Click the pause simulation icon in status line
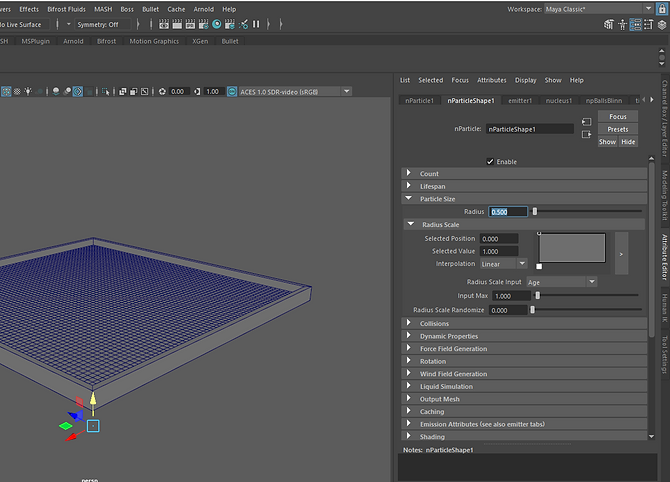This screenshot has height=482, width=670. [x=256, y=24]
